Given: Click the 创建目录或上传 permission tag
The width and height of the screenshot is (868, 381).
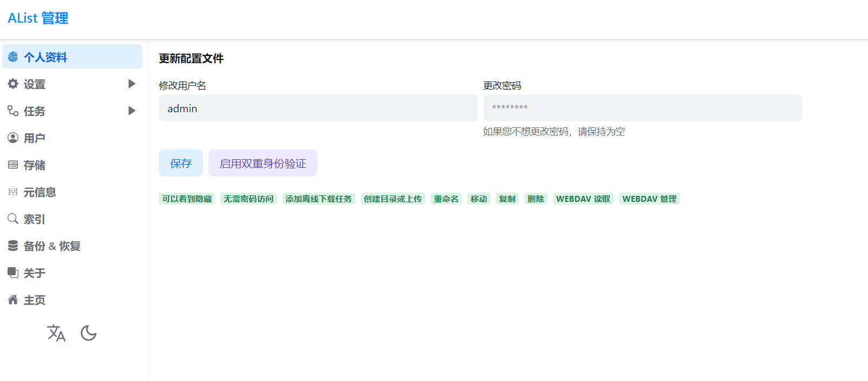Looking at the screenshot, I should click(393, 199).
